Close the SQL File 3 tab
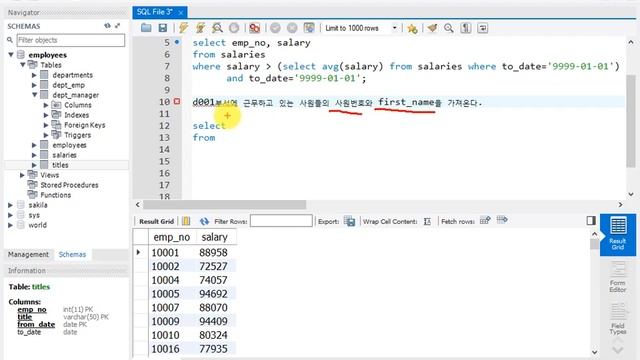The width and height of the screenshot is (640, 360). point(180,13)
